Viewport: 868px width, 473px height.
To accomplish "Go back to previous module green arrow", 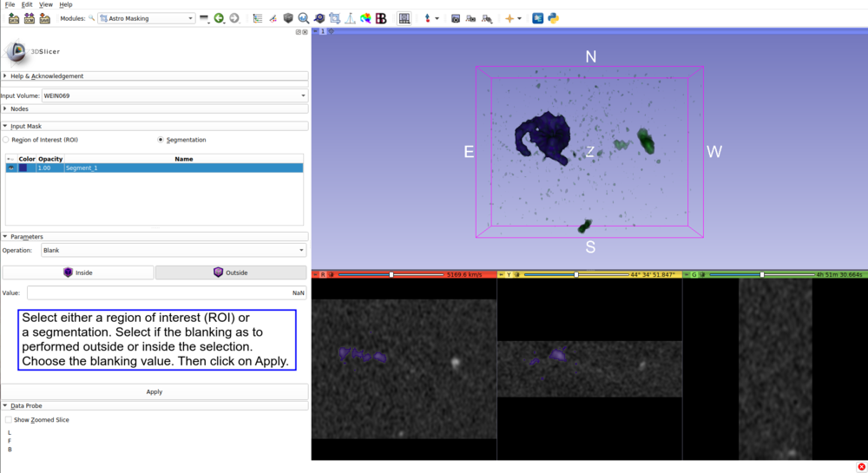I will coord(220,18).
